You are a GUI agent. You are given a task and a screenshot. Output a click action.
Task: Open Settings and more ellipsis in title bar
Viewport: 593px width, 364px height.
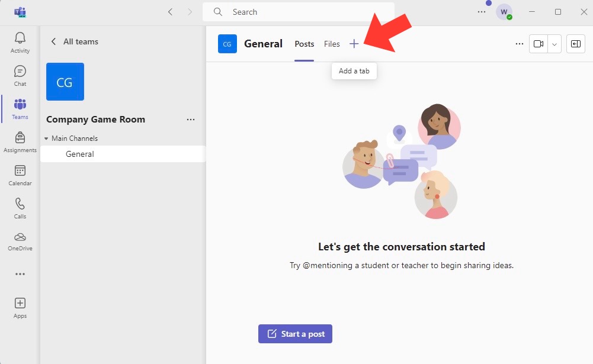click(x=482, y=12)
